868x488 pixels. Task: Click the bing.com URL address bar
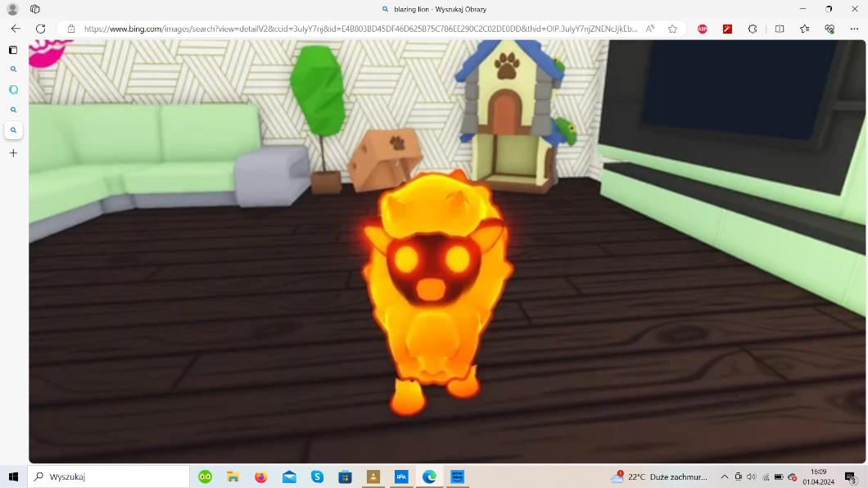tap(360, 29)
